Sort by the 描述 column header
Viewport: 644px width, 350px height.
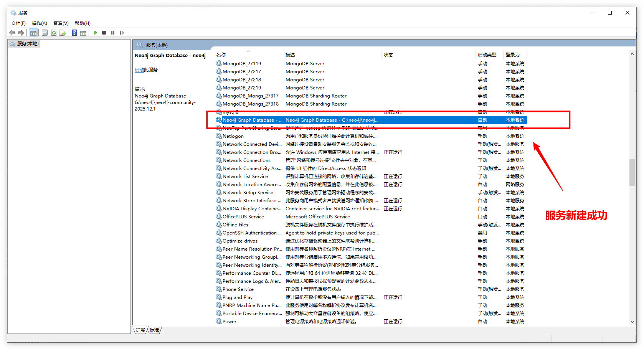[290, 55]
